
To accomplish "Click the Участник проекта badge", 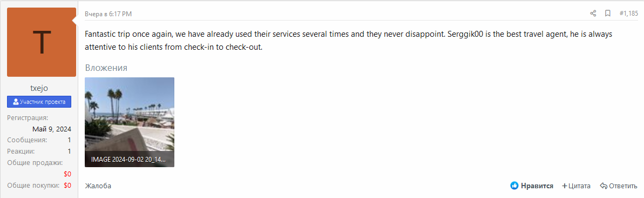I will coord(39,102).
